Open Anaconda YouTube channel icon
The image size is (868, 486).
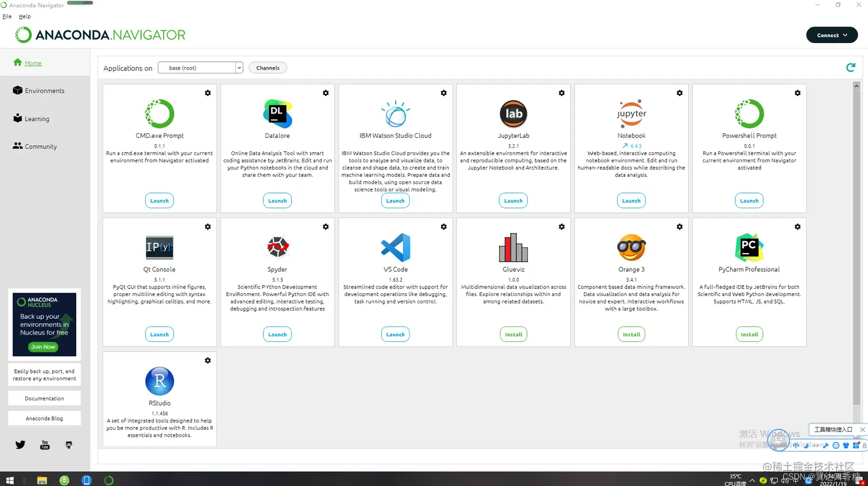click(x=45, y=445)
